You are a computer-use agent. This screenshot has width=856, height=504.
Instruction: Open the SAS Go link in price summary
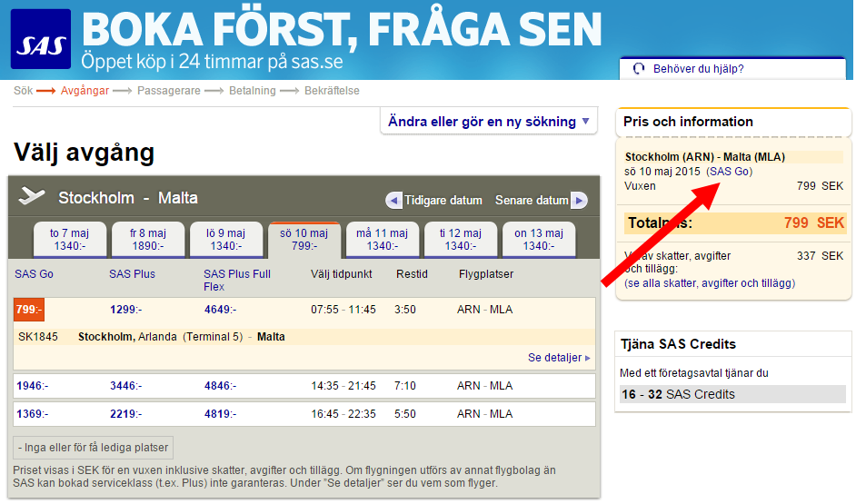730,172
